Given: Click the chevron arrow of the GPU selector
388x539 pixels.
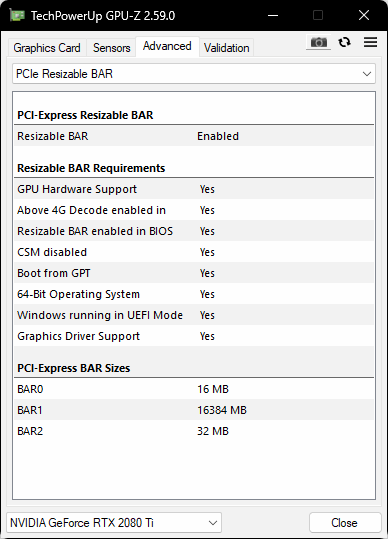Looking at the screenshot, I should [x=213, y=523].
